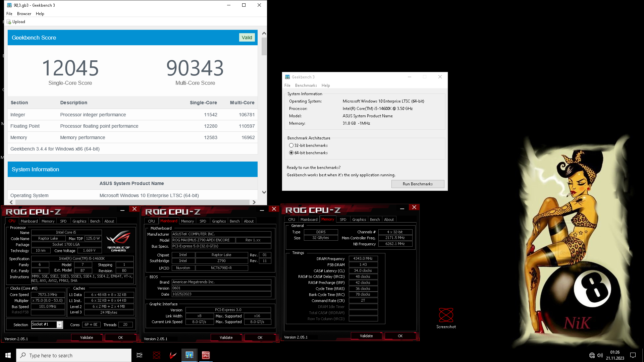Open SPD tab in Mainboard CPU-Z window
The height and width of the screenshot is (362, 644).
click(x=203, y=221)
